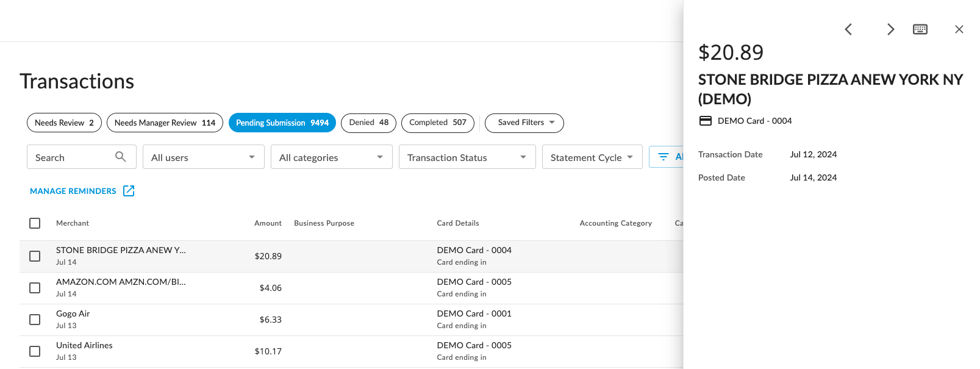The image size is (980, 369).
Task: Check the Stone Bridge Pizza row checkbox
Action: coord(35,256)
